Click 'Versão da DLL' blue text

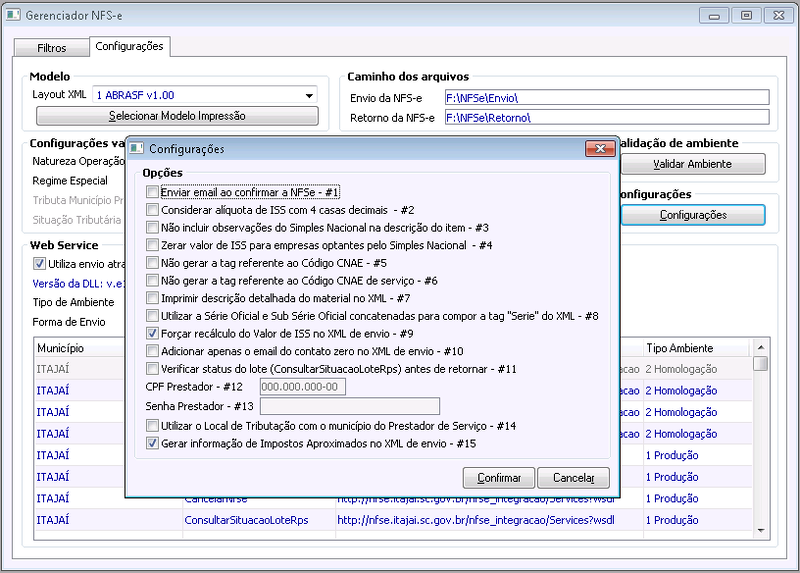pos(79,284)
